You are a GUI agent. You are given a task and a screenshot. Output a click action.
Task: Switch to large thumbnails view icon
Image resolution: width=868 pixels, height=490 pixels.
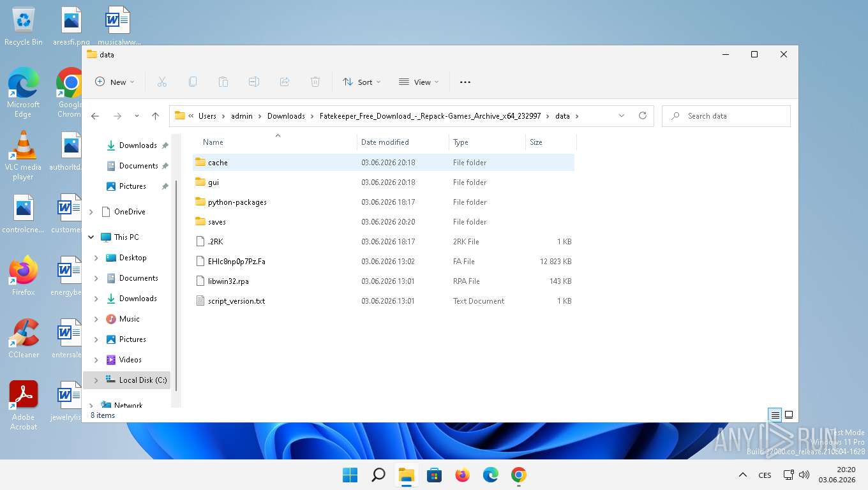(x=789, y=415)
